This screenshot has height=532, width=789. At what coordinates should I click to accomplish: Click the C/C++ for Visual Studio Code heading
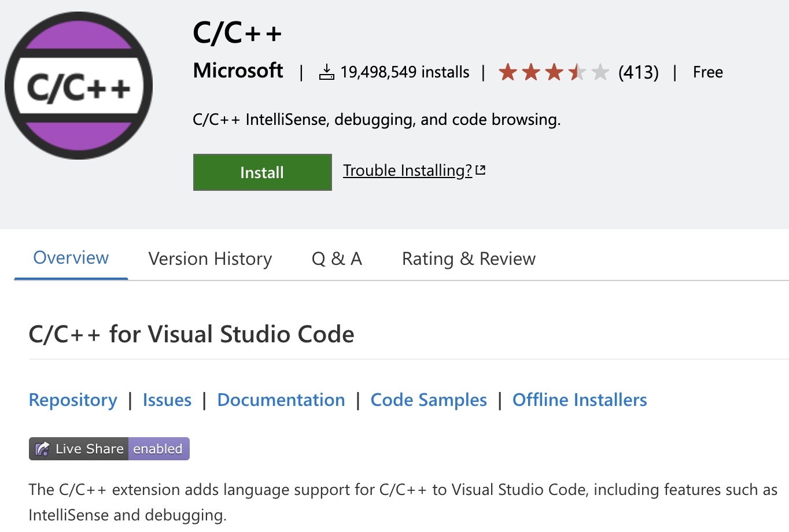coord(191,334)
